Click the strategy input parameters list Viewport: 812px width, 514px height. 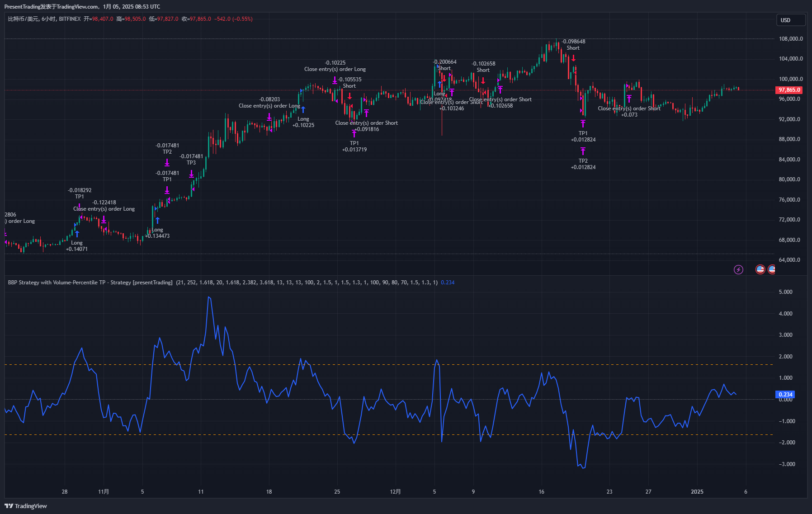(307, 283)
